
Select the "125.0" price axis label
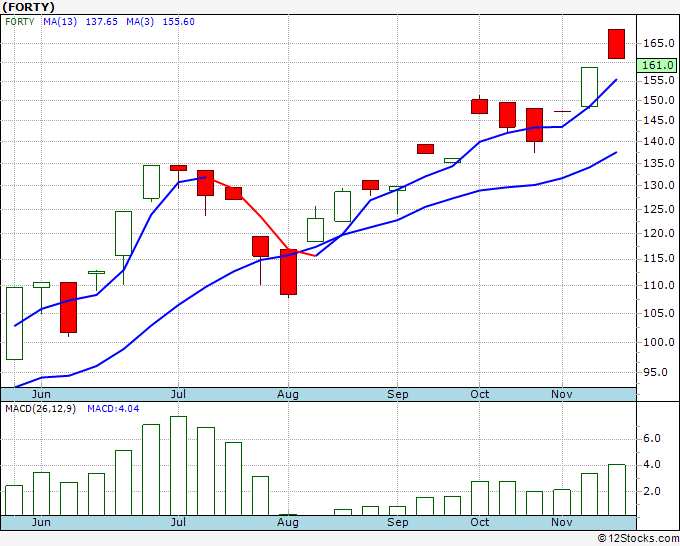click(659, 209)
